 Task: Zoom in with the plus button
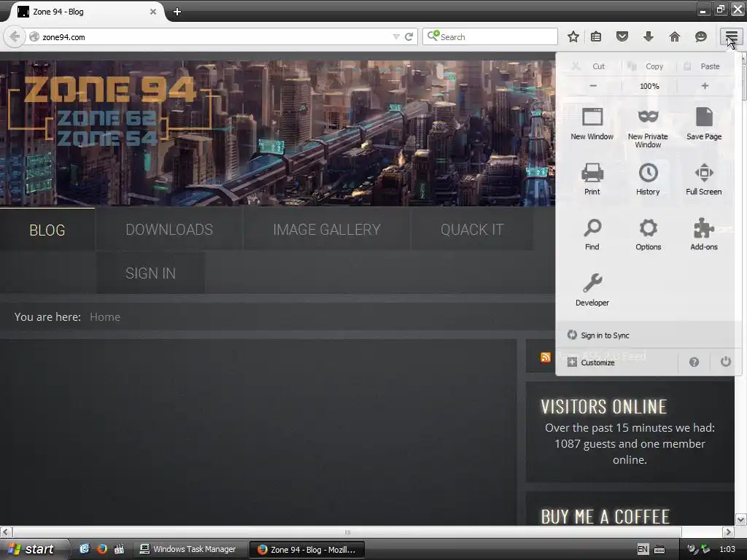click(705, 86)
